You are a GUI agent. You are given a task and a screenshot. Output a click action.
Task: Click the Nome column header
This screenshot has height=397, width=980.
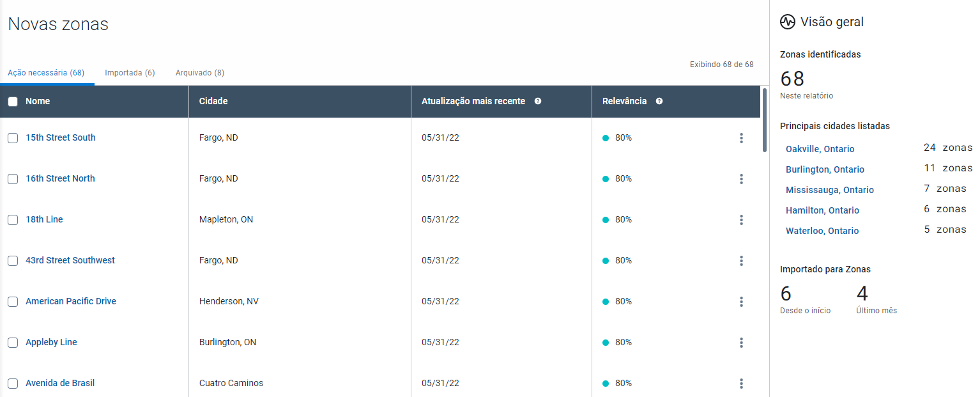tap(36, 101)
